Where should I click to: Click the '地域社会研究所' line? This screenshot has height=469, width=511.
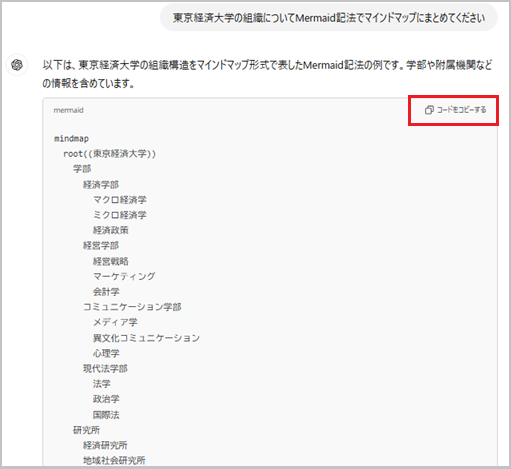click(114, 461)
